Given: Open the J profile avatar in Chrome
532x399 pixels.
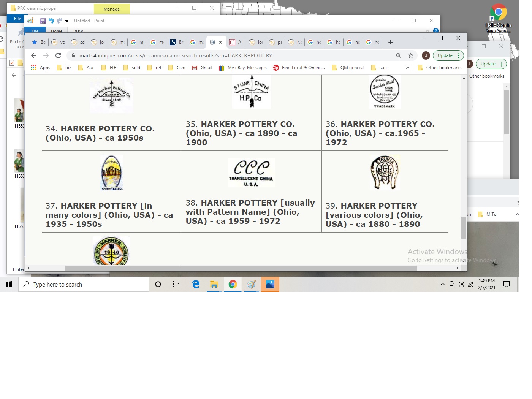Looking at the screenshot, I should point(426,55).
